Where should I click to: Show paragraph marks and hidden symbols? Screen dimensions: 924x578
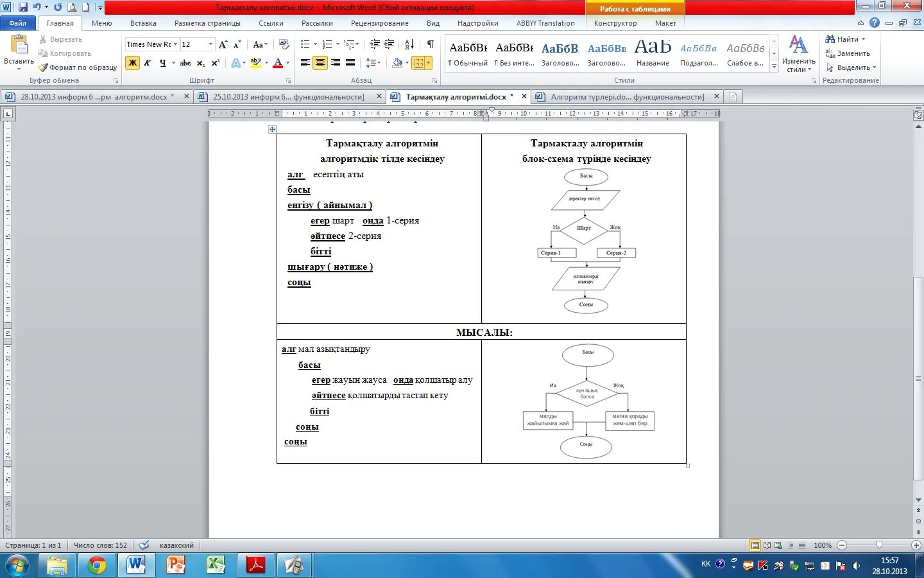pyautogui.click(x=431, y=44)
